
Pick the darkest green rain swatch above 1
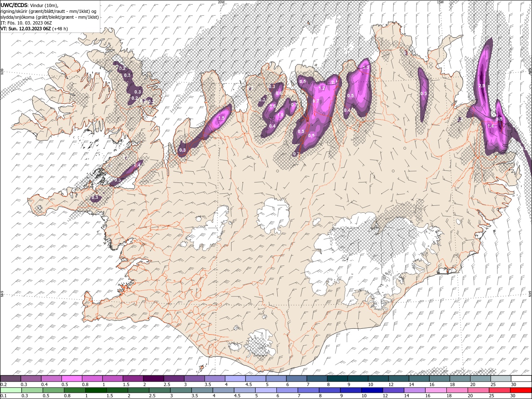coord(96,390)
